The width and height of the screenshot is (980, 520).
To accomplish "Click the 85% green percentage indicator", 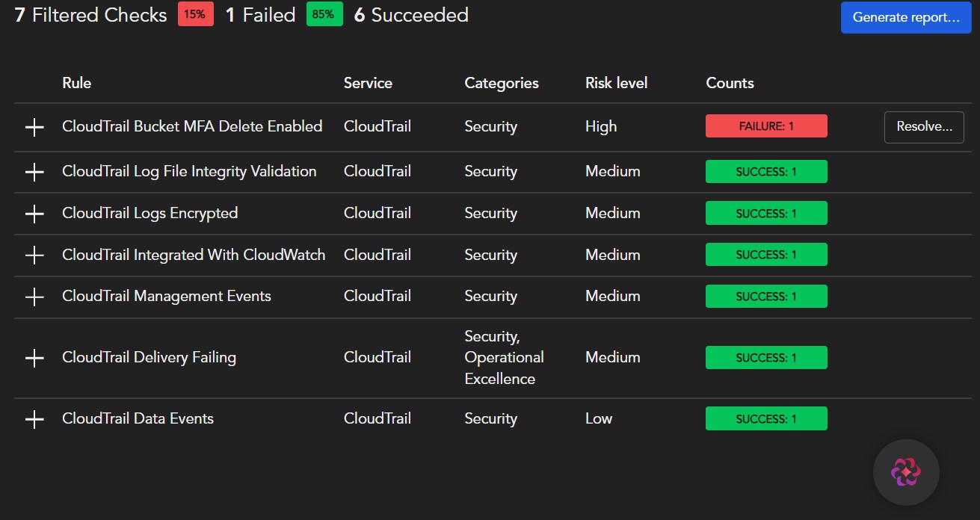I will [x=324, y=13].
